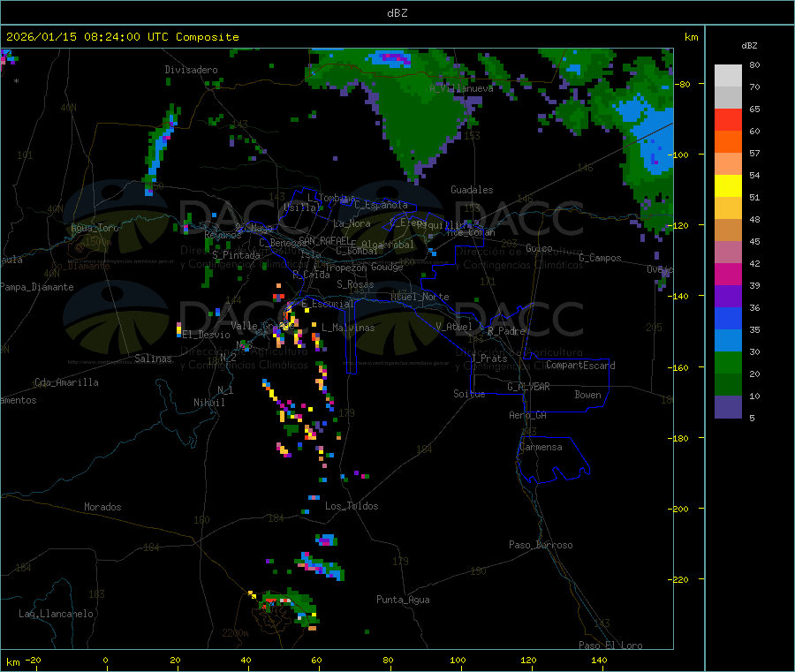Viewport: 795px width, 672px height.
Task: Click the Paso_Barroso map label
Action: tap(541, 545)
